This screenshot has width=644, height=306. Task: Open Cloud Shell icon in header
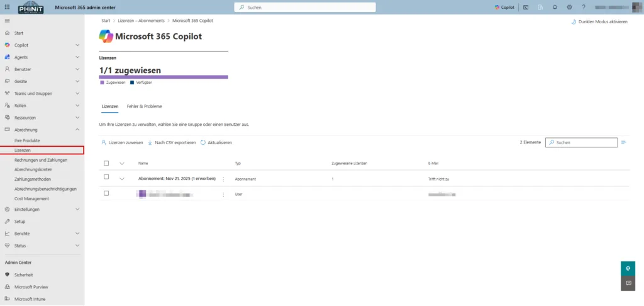tap(526, 7)
